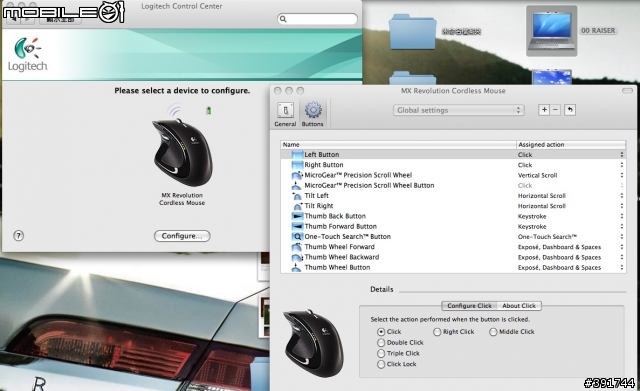Select the MX Revolution mouse in Control Center
Image resolution: width=640 pixels, height=391 pixels.
tap(182, 152)
